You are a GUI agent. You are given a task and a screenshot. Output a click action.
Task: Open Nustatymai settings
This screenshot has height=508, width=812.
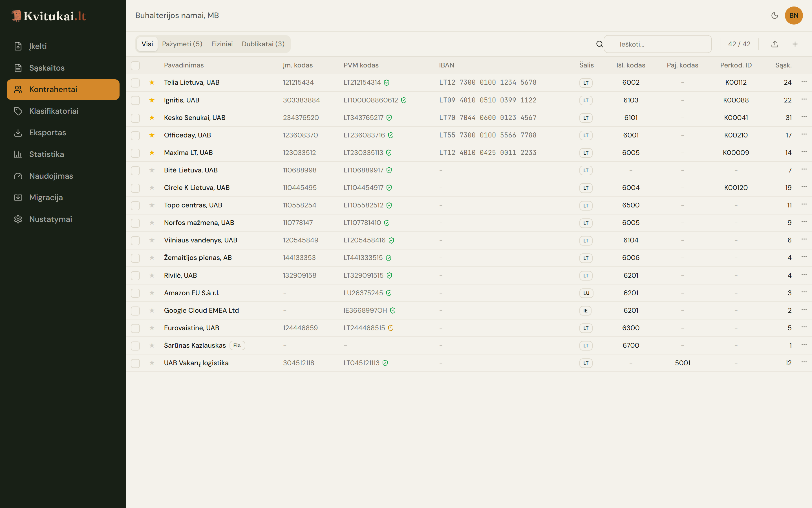[x=63, y=219]
